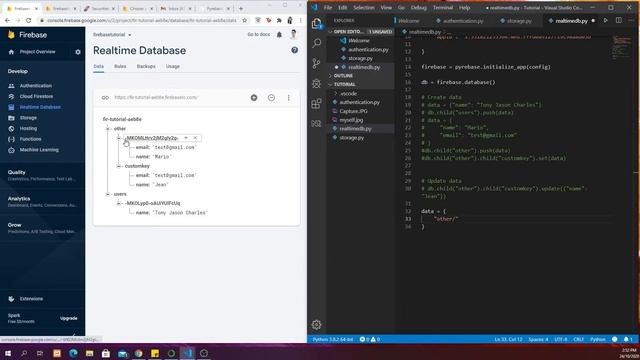This screenshot has width=640, height=360.
Task: Open VS Code Manage gear icon
Action: [x=316, y=324]
